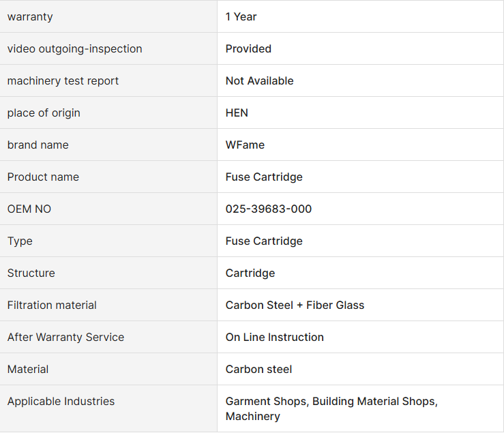Select the "HEN" origin value
The width and height of the screenshot is (504, 433).
pos(237,113)
